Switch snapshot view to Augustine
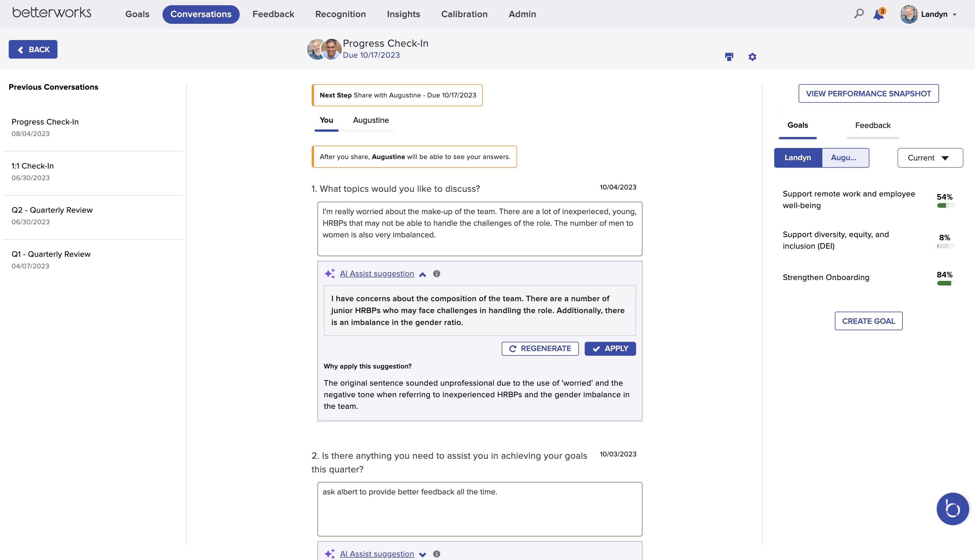The height and width of the screenshot is (560, 975). tap(845, 158)
